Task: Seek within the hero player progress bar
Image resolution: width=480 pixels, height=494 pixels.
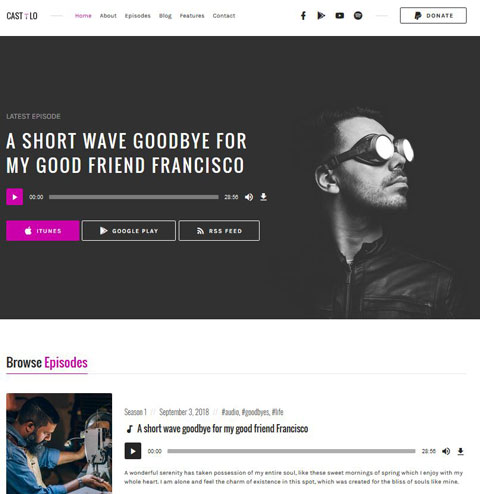Action: click(x=134, y=197)
